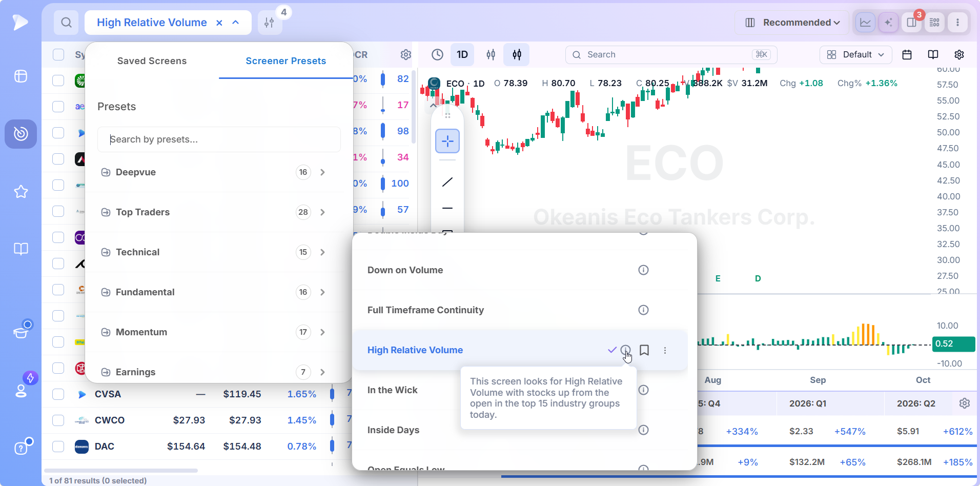The height and width of the screenshot is (486, 980).
Task: Open the data grid panel icon
Action: pos(935,23)
